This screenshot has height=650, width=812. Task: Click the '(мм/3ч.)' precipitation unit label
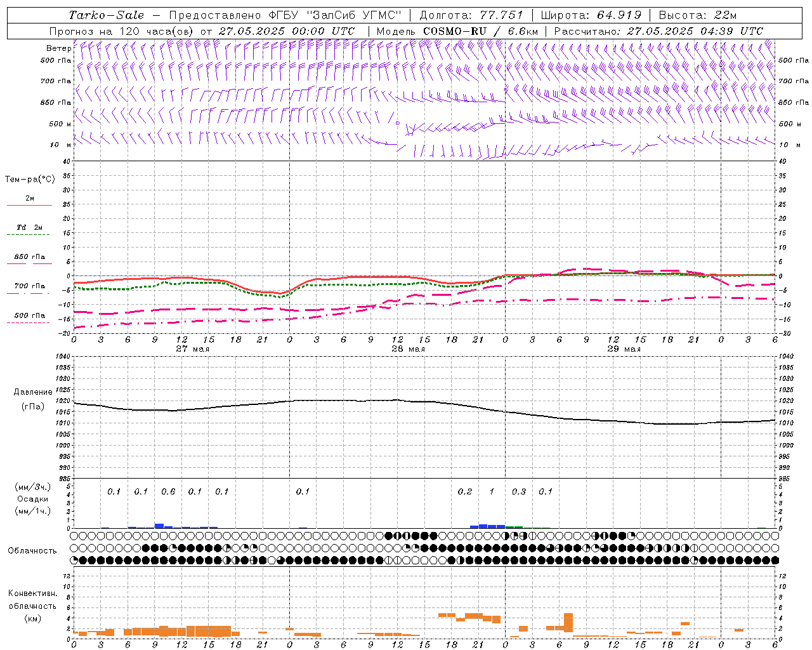[32, 487]
